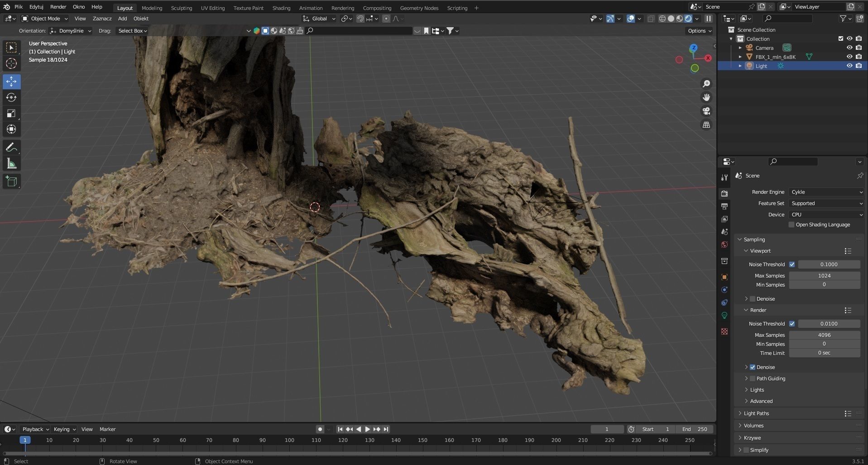Expand the Light Paths panel
The width and height of the screenshot is (868, 465).
point(756,413)
